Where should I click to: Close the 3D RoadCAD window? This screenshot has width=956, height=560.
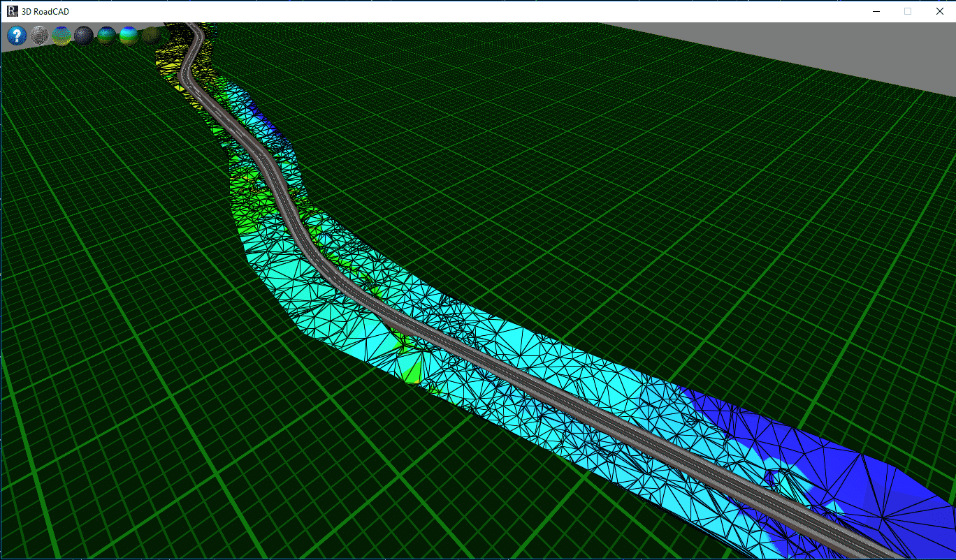click(939, 11)
